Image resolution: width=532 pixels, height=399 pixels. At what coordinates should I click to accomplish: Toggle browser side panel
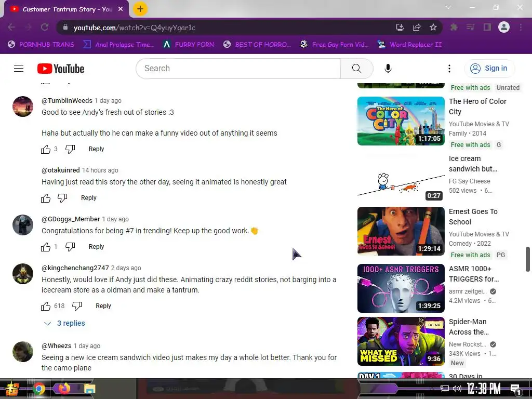click(487, 27)
